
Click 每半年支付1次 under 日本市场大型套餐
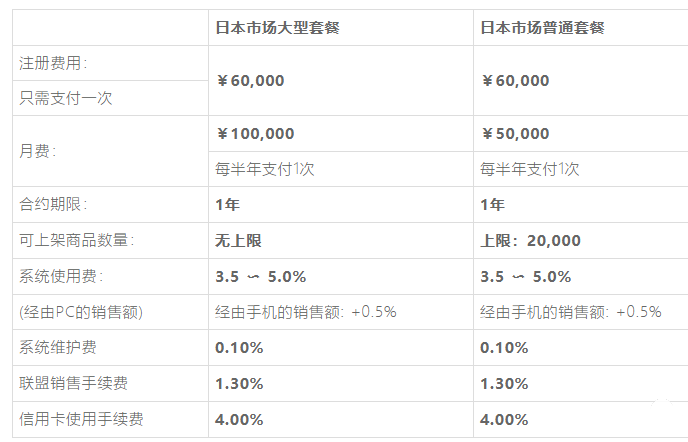[265, 169]
